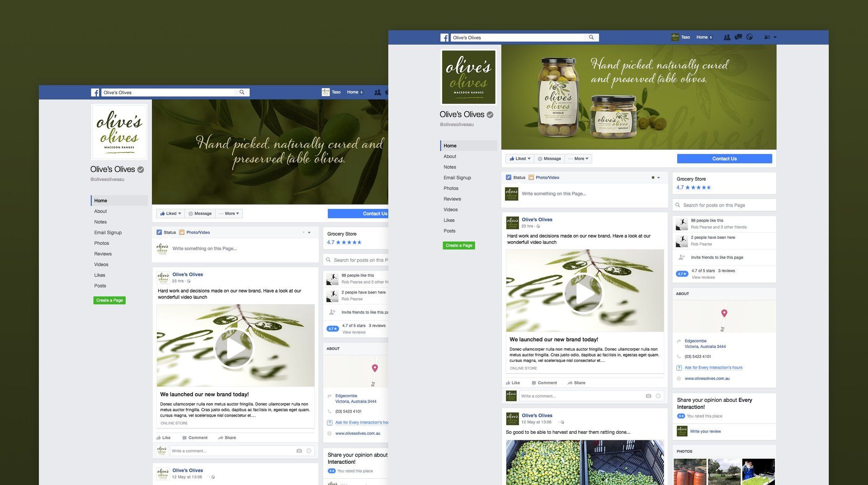Click Facebook logo in left window
Image resolution: width=868 pixels, height=485 pixels.
point(95,92)
